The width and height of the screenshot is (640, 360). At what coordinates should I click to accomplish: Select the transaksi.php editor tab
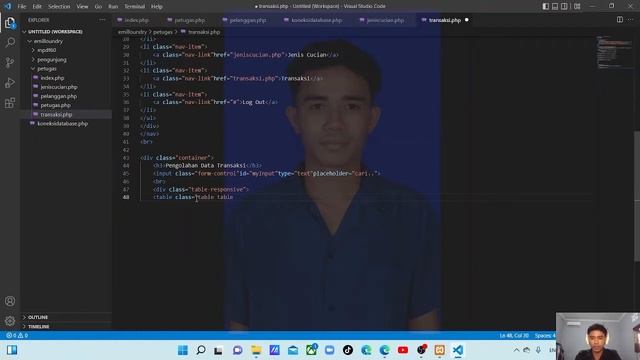[444, 20]
